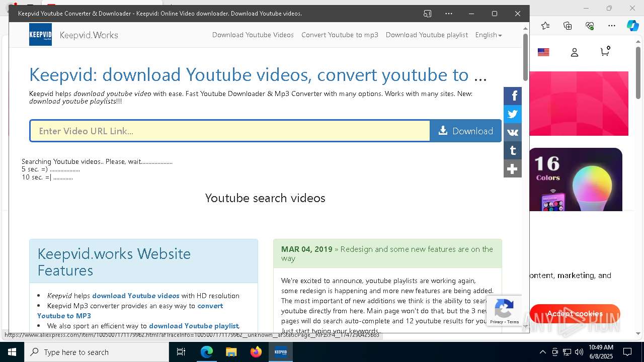Screen dimensions: 644x362
Task: Switch to Keepvid app on taskbar
Action: [x=280, y=352]
